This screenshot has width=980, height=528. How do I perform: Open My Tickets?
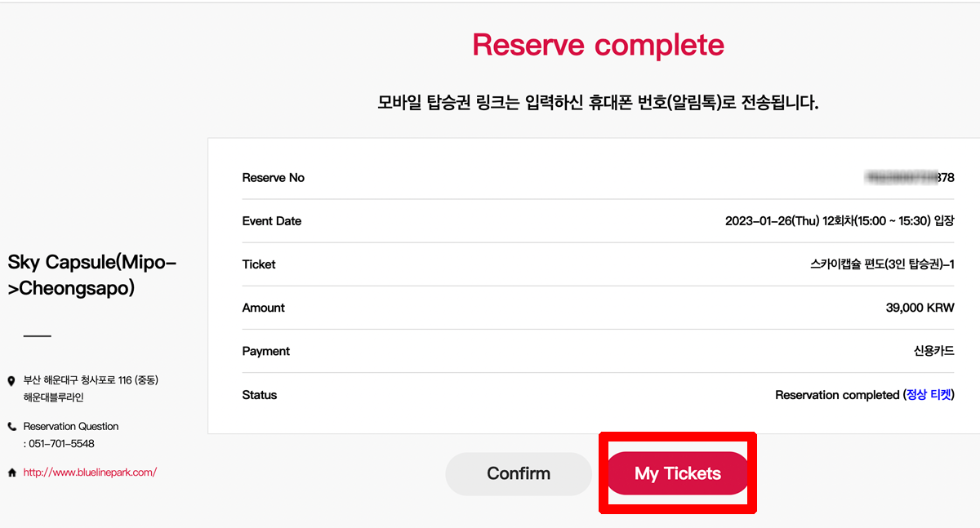click(x=678, y=473)
